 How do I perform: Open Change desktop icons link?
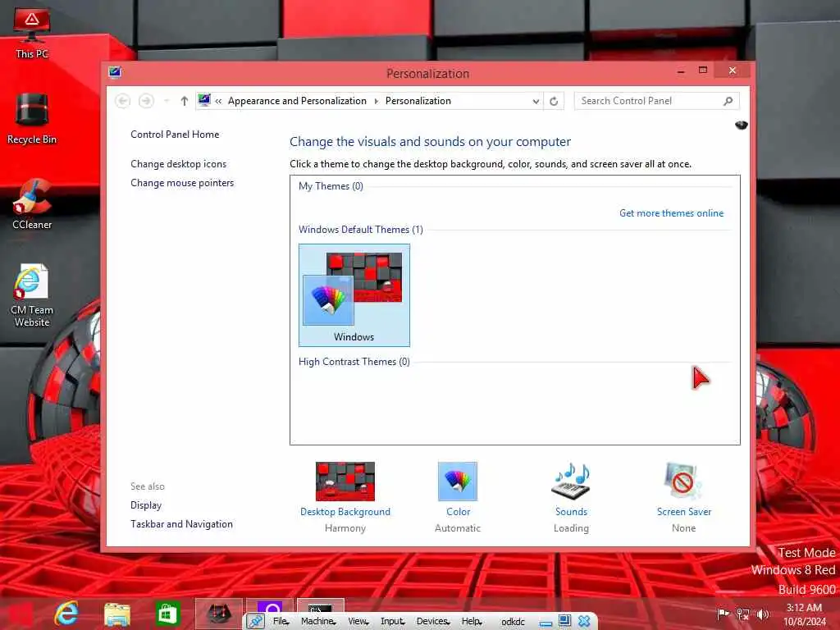[x=178, y=164]
